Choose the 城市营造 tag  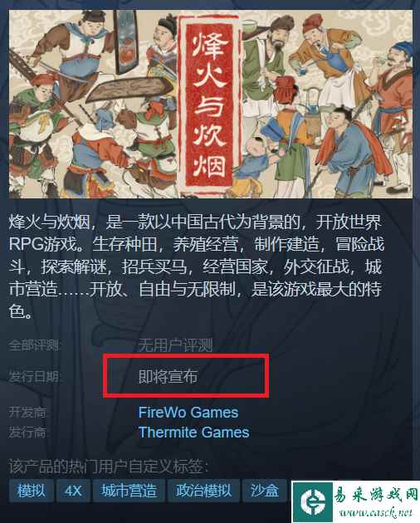tap(129, 491)
